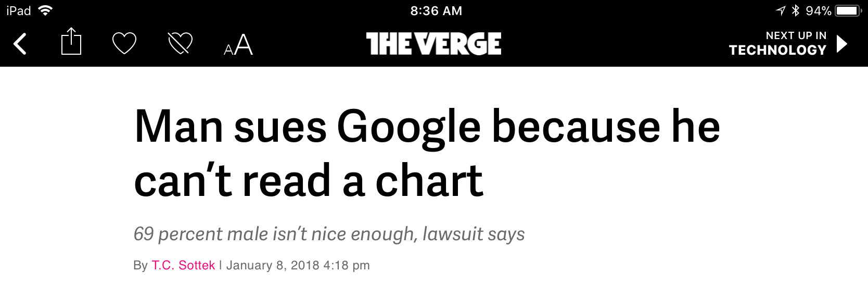Open the share sheet icon

(x=71, y=42)
